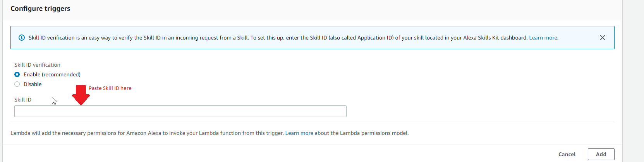Click the red Paste Skill ID here text
The image size is (644, 162).
pos(110,88)
